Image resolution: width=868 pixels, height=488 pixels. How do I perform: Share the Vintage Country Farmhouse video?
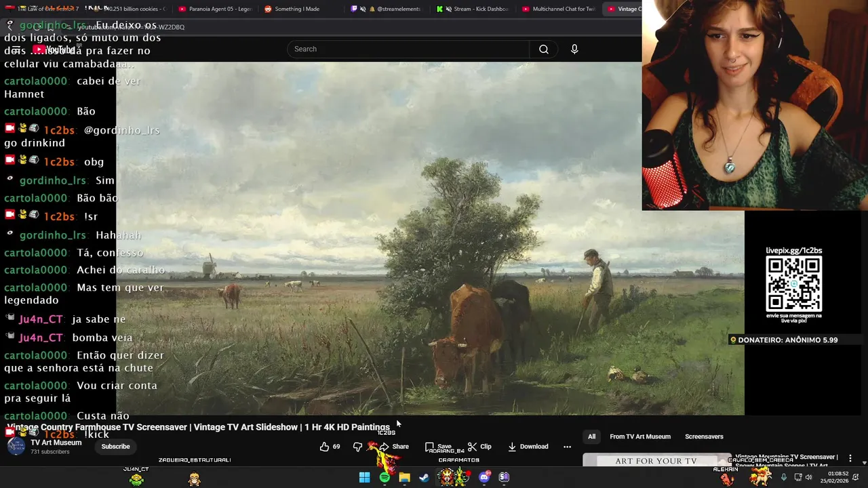tap(394, 447)
